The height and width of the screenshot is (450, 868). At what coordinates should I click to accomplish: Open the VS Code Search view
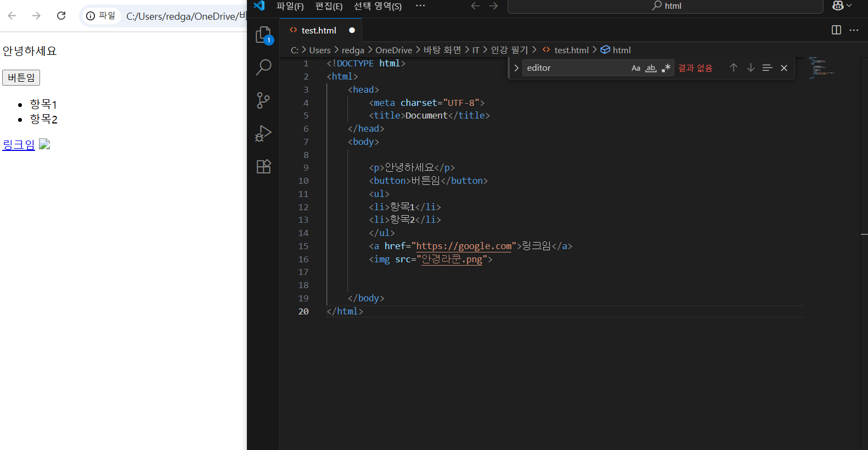[x=263, y=67]
